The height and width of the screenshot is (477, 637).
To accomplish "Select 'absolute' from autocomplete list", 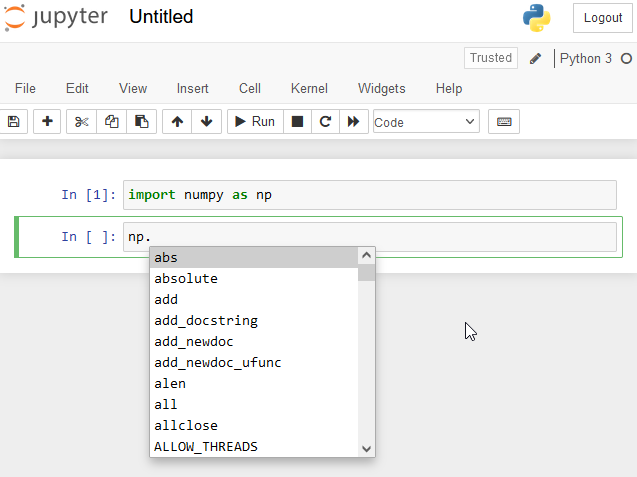I will tap(186, 279).
